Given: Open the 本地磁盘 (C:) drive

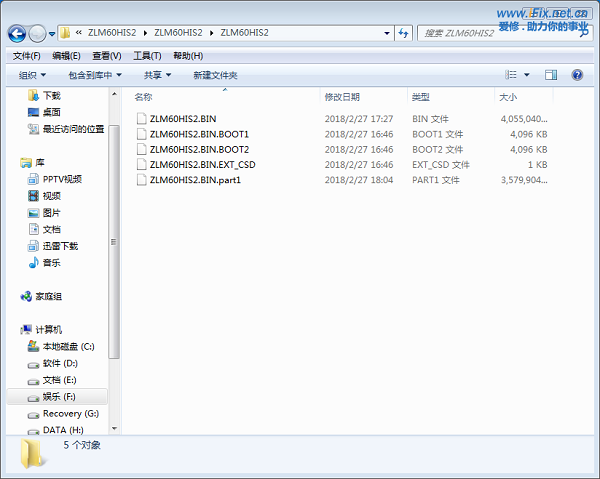Looking at the screenshot, I should click(66, 346).
